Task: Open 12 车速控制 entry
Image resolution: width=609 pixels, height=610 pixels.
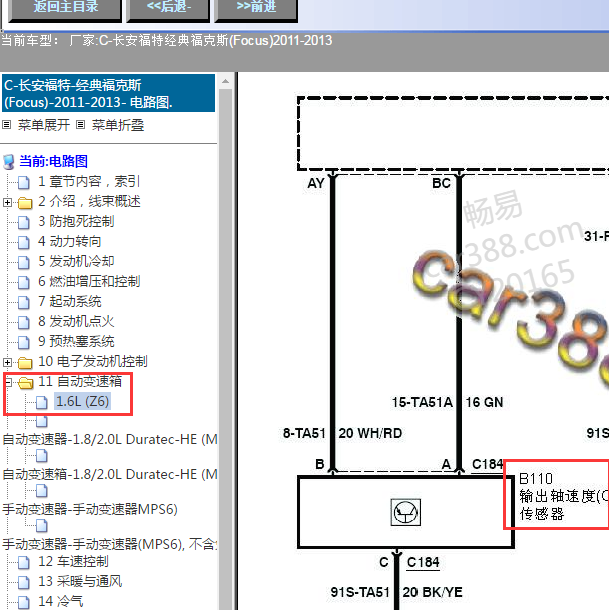Action: point(73,561)
